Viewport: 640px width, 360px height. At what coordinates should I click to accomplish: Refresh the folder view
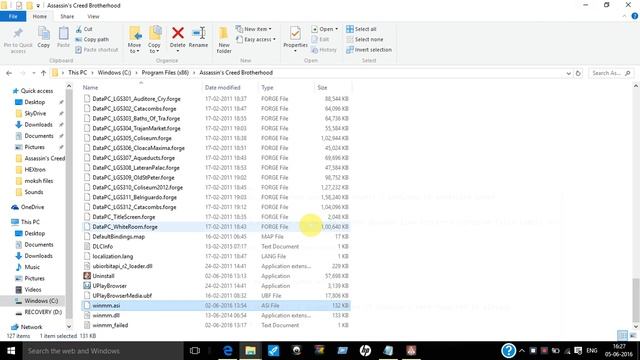click(x=578, y=73)
